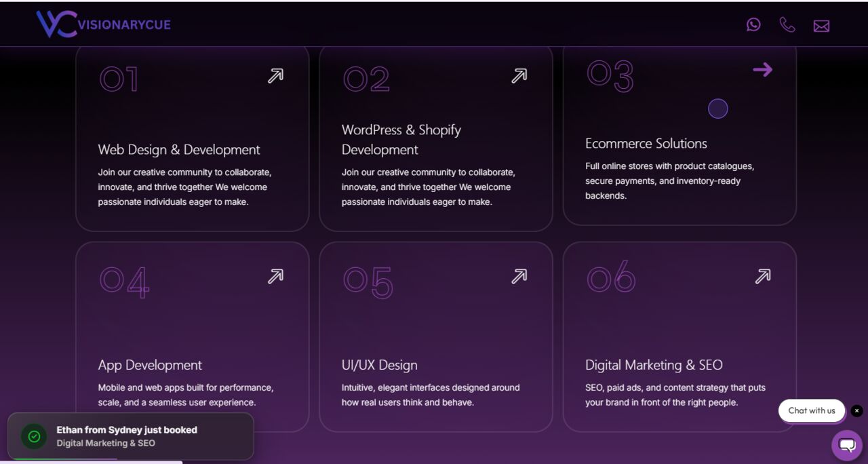Click the 'SEO, paid ads, and content' description
868x464 pixels.
pos(675,395)
